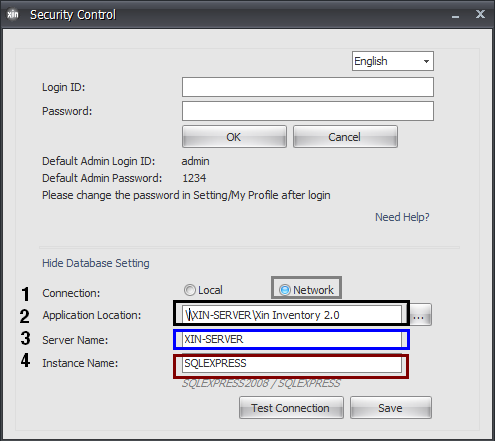Click the Test Connection button
Screen dimensions: 495x441
point(291,407)
